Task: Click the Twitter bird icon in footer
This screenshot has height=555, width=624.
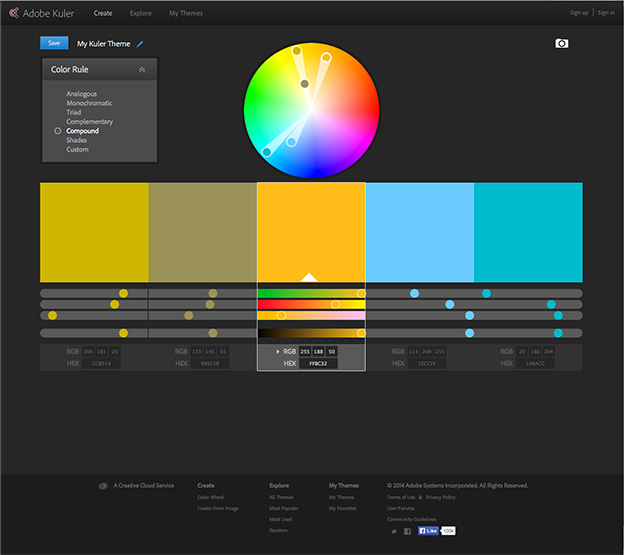Action: tap(394, 531)
